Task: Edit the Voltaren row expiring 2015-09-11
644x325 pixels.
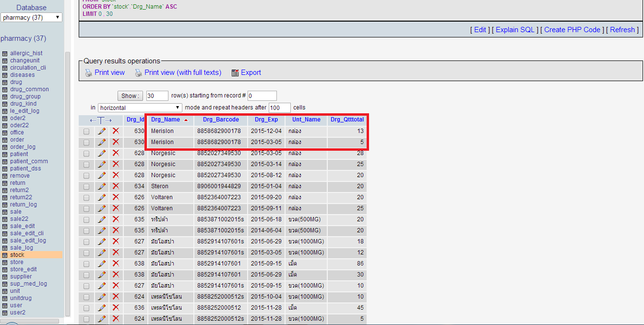Action: point(102,208)
